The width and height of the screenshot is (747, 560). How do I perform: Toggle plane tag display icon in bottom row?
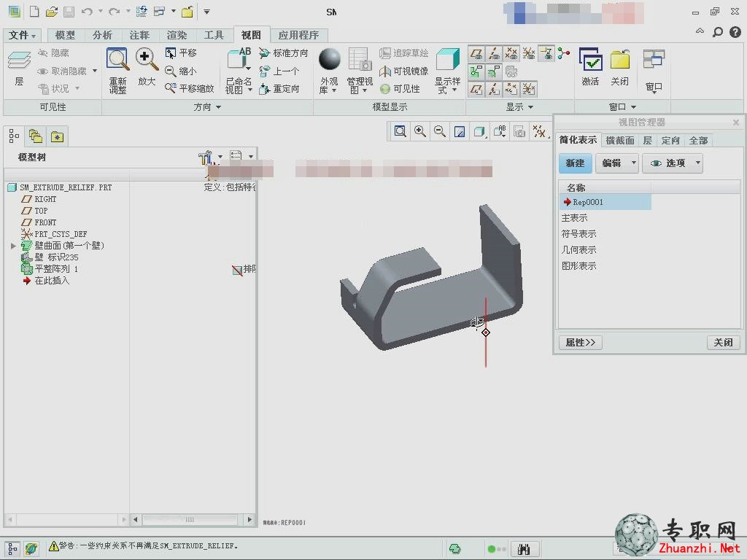point(476,88)
